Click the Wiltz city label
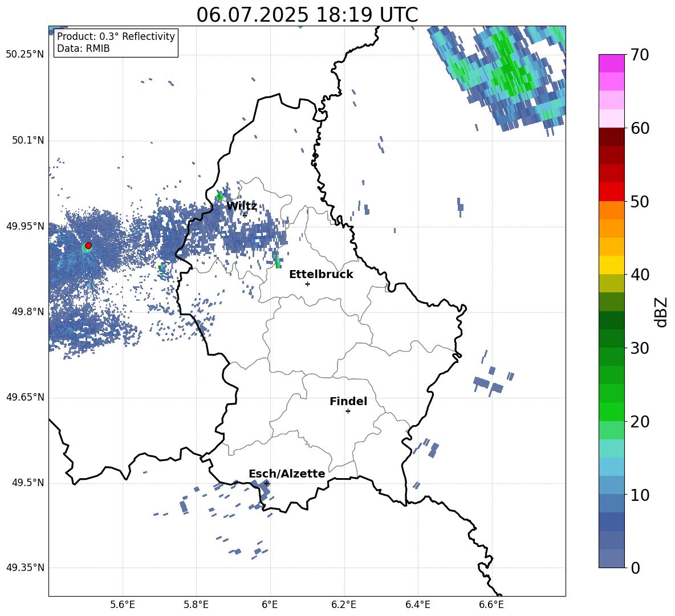This screenshot has height=616, width=675. (x=242, y=206)
